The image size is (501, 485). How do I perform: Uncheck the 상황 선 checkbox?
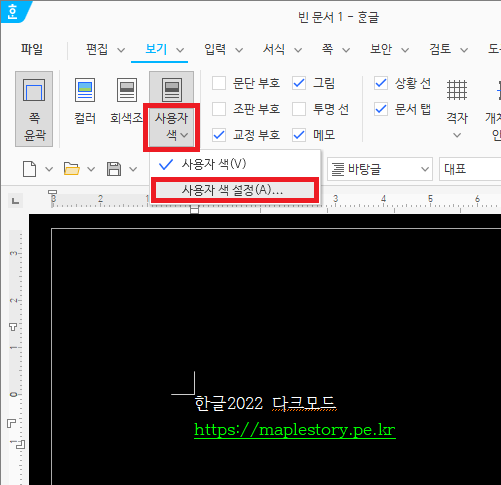point(381,83)
